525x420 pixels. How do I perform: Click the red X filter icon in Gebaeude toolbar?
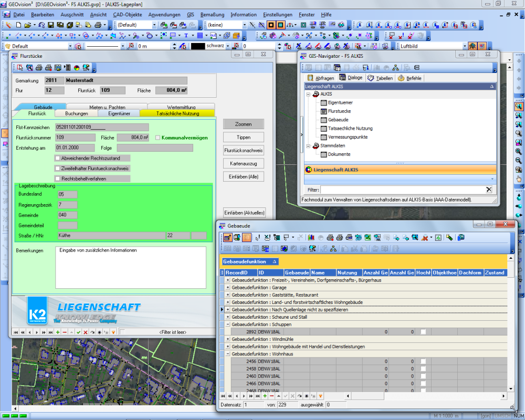point(425,237)
